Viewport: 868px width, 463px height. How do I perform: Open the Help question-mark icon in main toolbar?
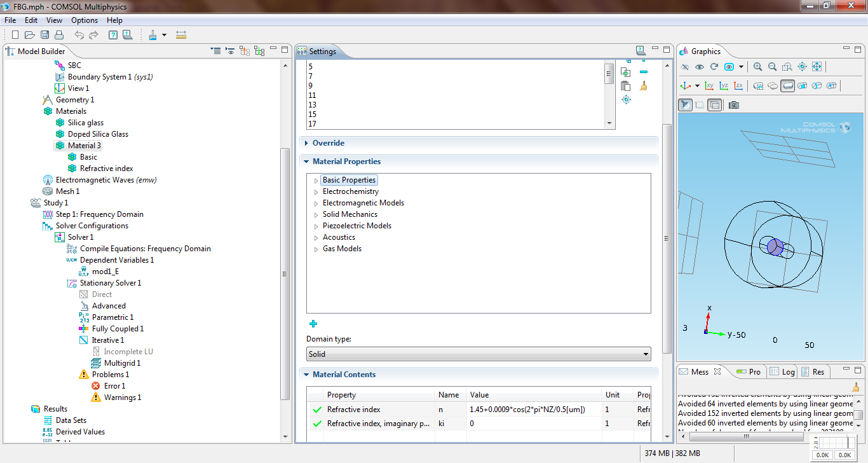pos(113,35)
